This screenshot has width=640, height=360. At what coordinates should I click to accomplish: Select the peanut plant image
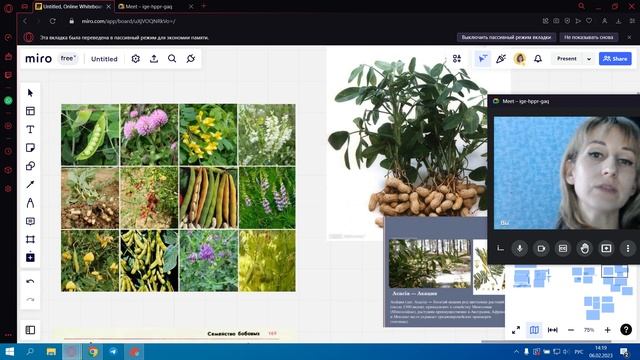(x=408, y=143)
